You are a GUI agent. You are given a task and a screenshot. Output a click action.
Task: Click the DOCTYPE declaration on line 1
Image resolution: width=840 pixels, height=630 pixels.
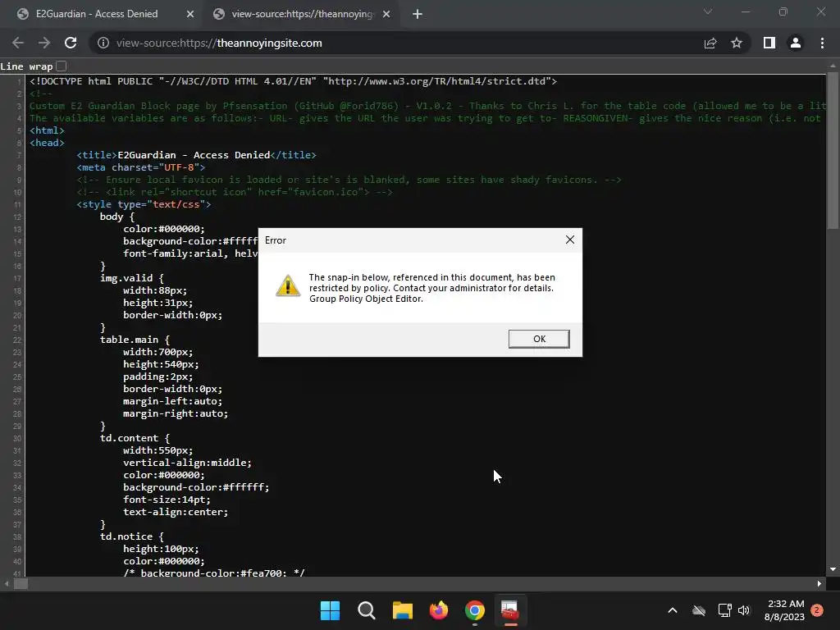tap(293, 81)
